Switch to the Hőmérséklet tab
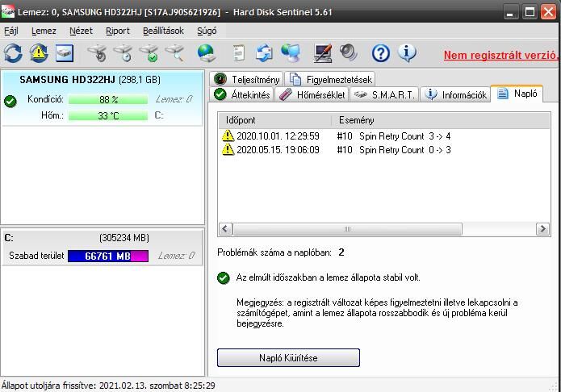 pyautogui.click(x=312, y=94)
